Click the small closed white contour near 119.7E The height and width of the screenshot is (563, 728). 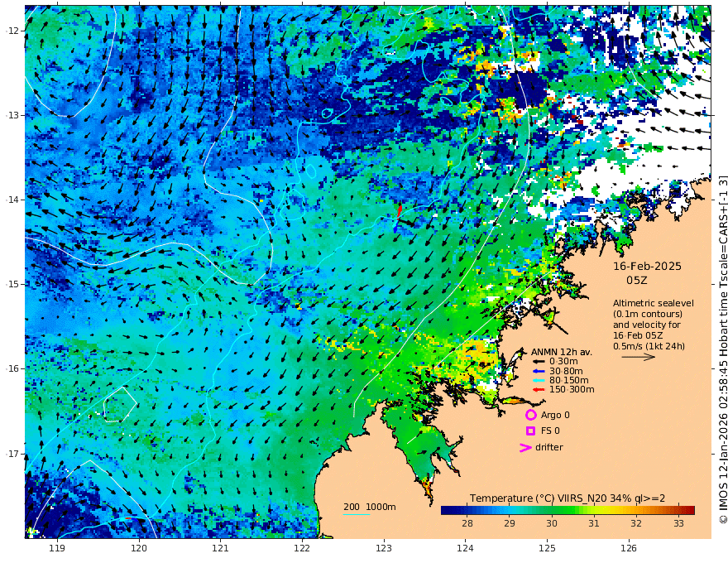[x=120, y=404]
